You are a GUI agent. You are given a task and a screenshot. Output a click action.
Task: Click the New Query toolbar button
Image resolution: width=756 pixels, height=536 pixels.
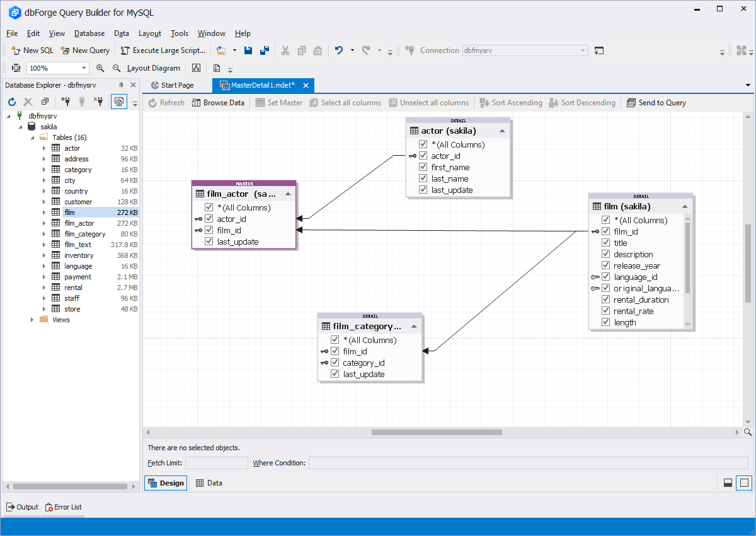[85, 50]
